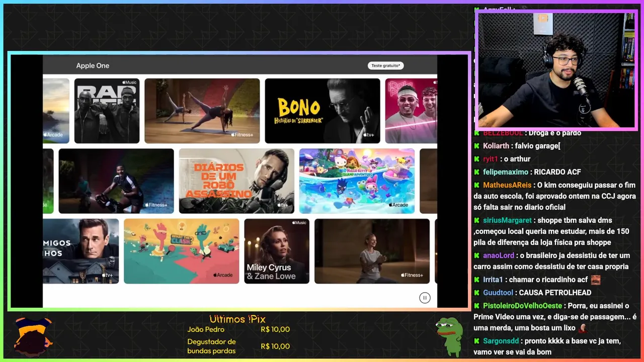This screenshot has width=644, height=362.
Task: Select username siriusMargaret in chat
Action: point(507,220)
